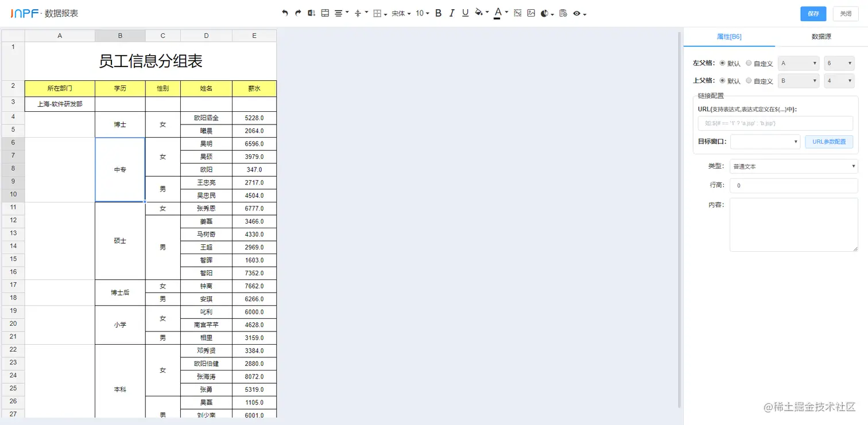
Task: Select the 所在部门 header cell
Action: click(x=60, y=89)
